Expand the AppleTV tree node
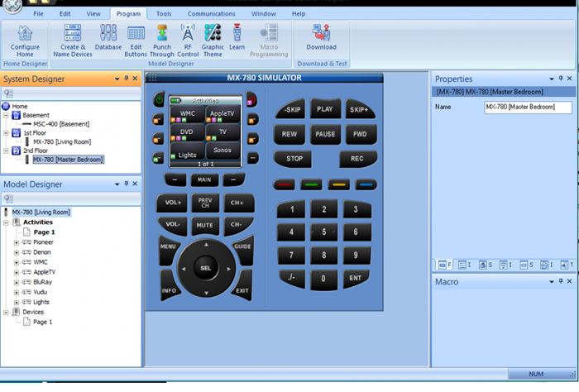 click(x=17, y=271)
